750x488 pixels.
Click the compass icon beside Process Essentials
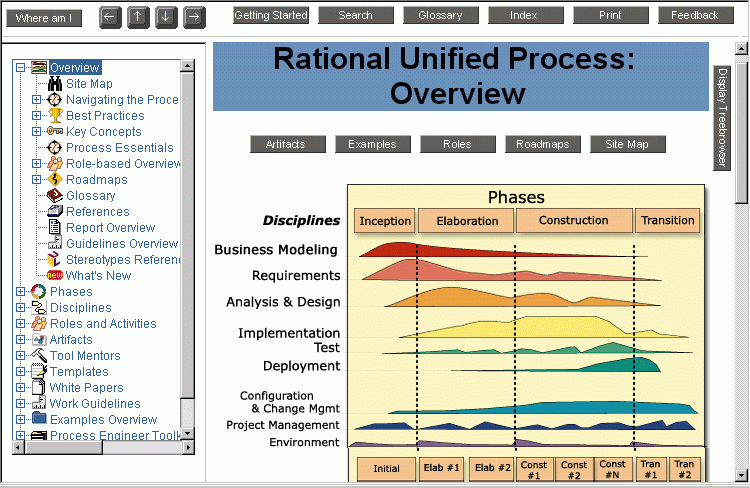[x=55, y=147]
